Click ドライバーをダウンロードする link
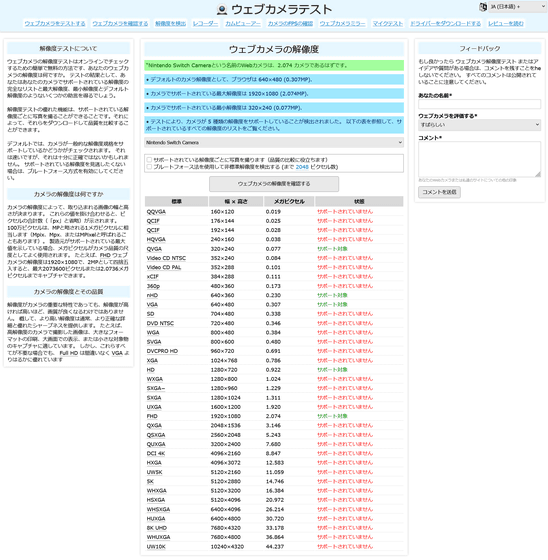The width and height of the screenshot is (548, 560). (445, 24)
